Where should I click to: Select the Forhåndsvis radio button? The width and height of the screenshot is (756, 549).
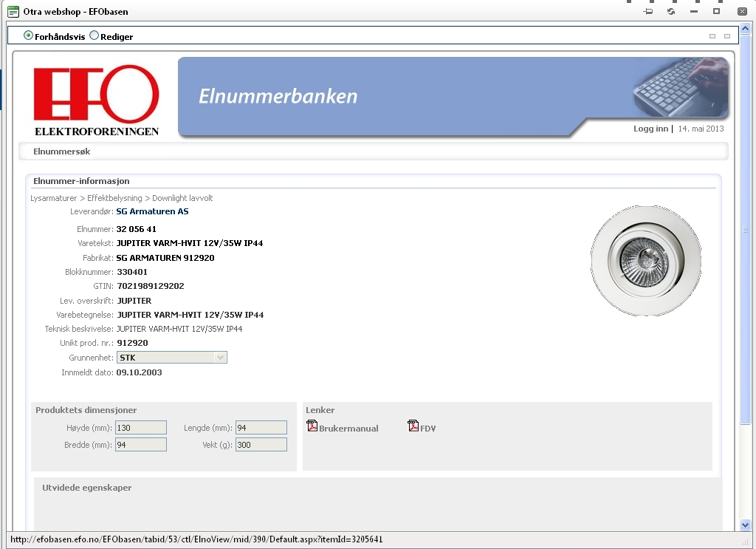tap(29, 35)
